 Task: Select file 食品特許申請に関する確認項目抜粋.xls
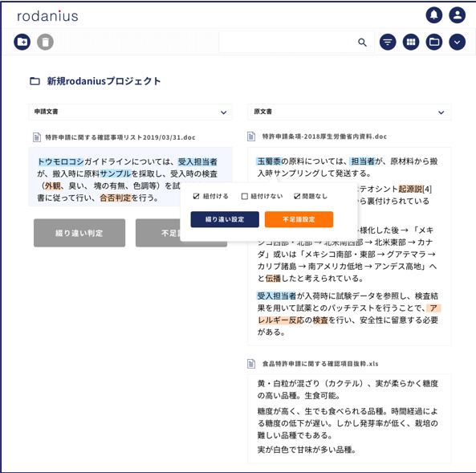coord(320,363)
